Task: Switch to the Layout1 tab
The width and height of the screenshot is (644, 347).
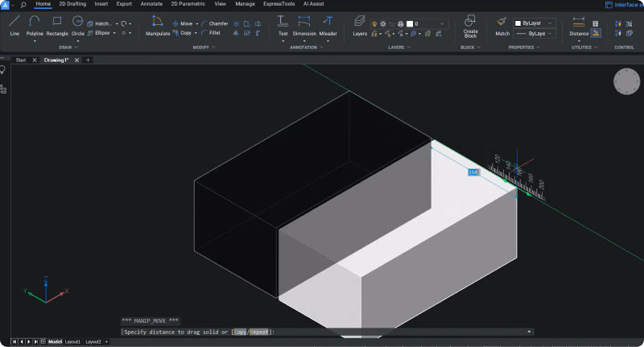Action: [72, 342]
